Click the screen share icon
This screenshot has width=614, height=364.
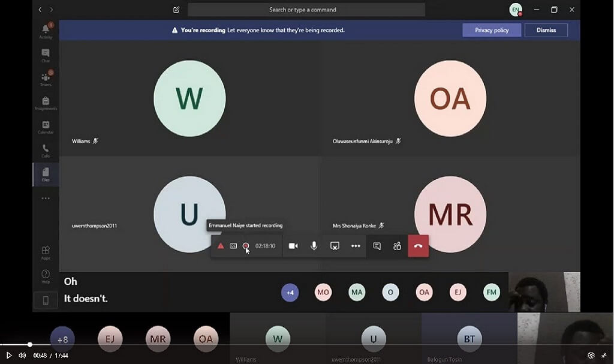pos(335,246)
